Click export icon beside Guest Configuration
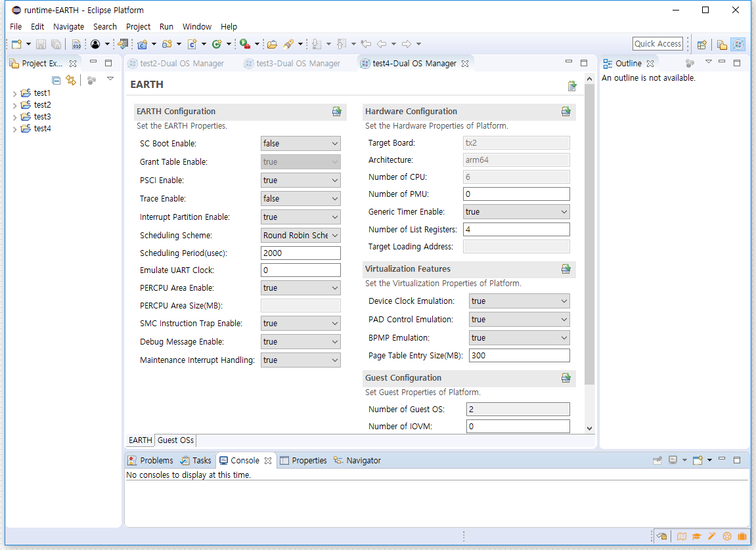This screenshot has height=550, width=756. (566, 378)
